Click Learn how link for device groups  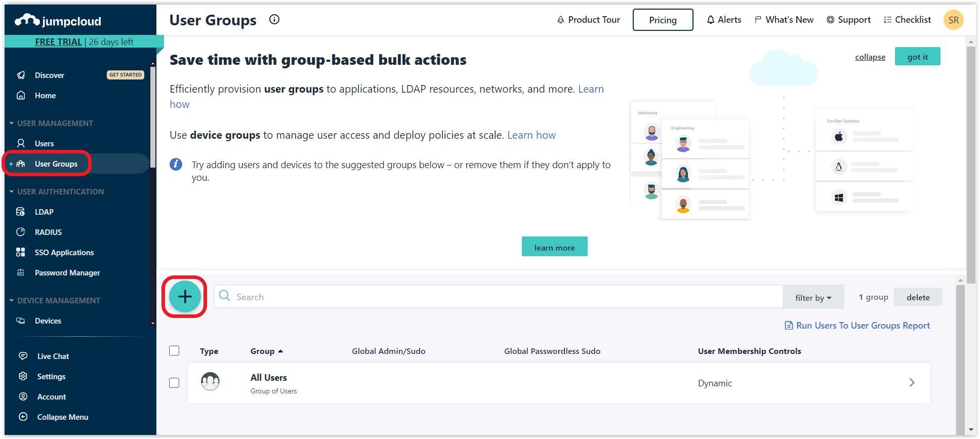click(532, 135)
